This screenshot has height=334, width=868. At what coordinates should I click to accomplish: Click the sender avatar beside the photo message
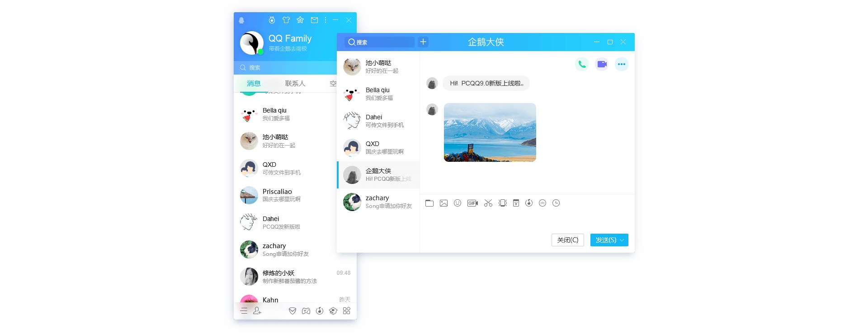point(432,109)
